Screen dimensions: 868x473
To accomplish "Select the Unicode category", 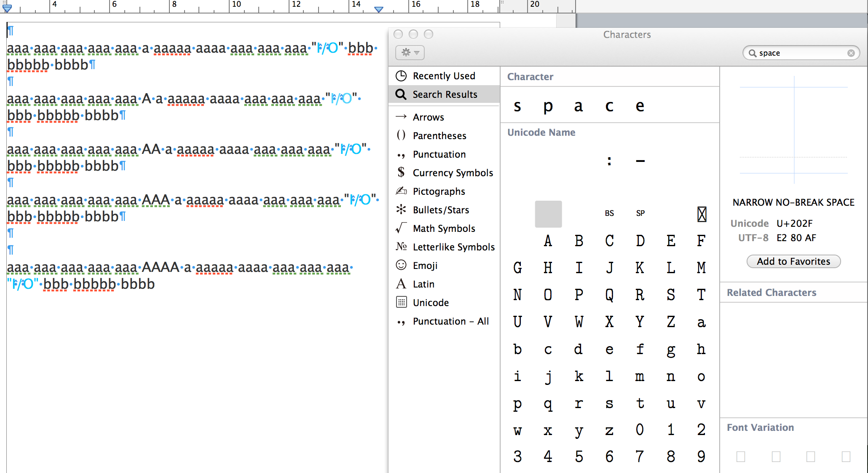I will pyautogui.click(x=431, y=303).
